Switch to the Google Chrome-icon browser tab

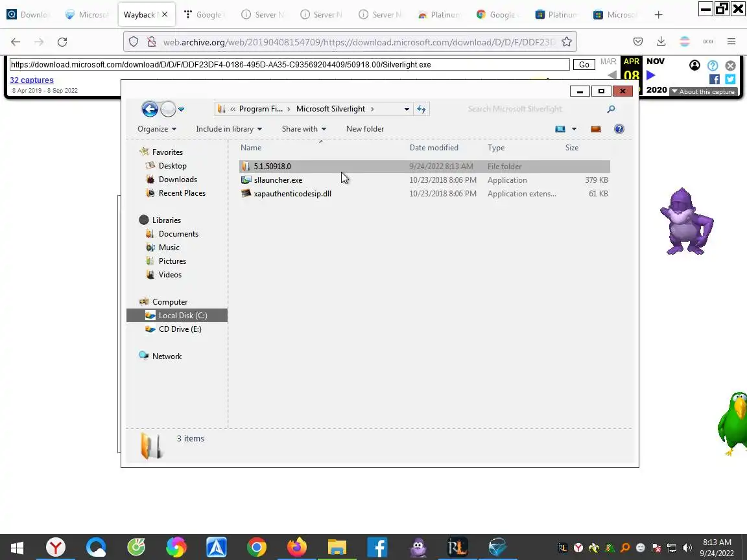pos(498,15)
